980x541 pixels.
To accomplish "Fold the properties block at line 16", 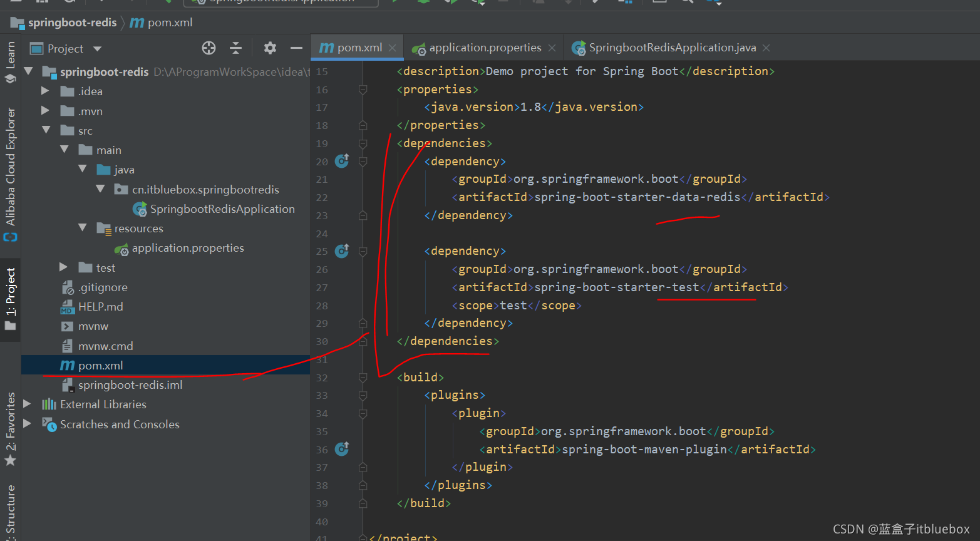I will (x=363, y=90).
